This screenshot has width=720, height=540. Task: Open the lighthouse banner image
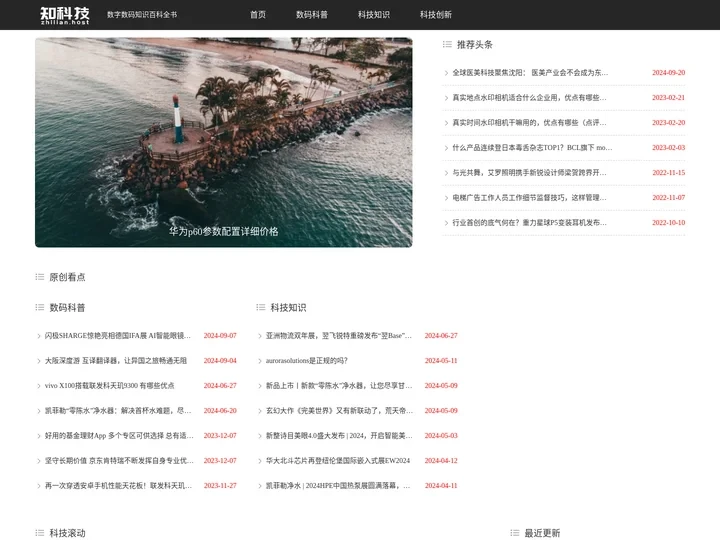224,142
